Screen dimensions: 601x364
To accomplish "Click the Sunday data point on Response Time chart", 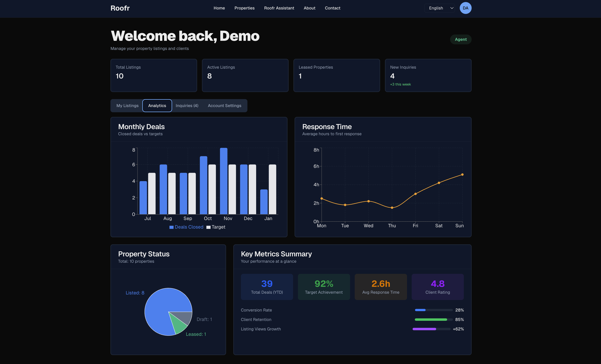I will 462,174.
